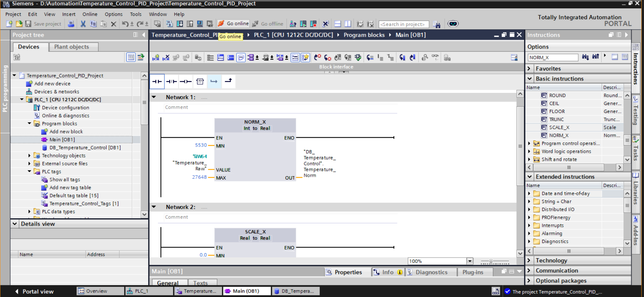Click the Overview button in the bottom bar
This screenshot has width=644, height=297.
100,291
